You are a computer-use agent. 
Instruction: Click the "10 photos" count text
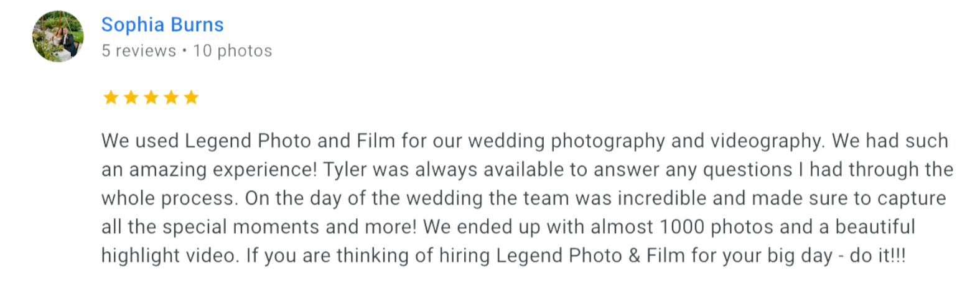[233, 51]
